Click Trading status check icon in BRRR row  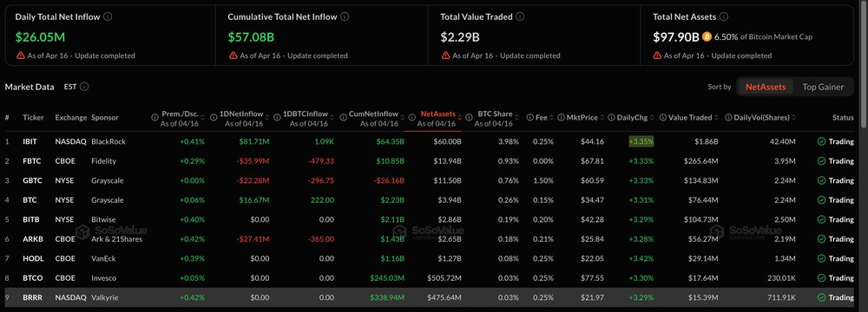tap(821, 297)
